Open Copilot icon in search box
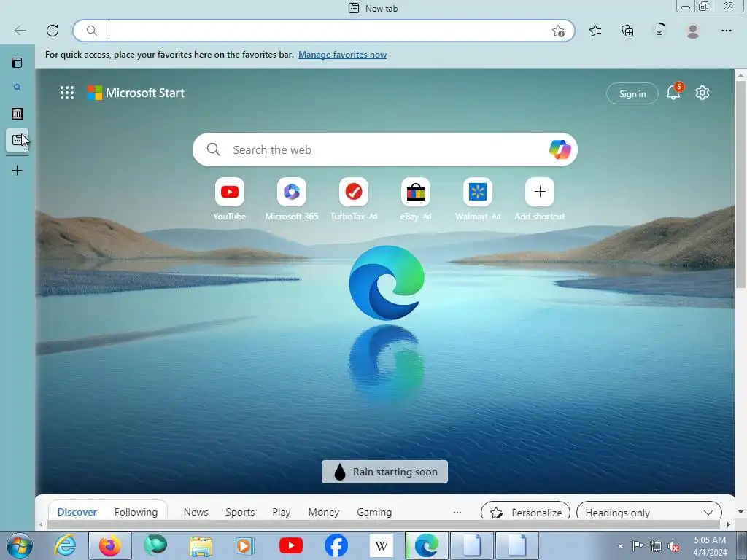747x560 pixels. click(x=560, y=149)
